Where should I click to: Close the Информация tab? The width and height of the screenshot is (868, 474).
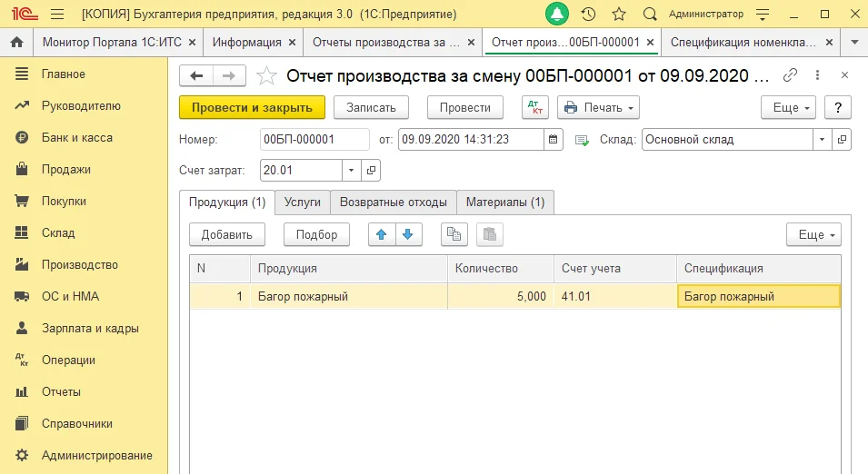click(293, 42)
